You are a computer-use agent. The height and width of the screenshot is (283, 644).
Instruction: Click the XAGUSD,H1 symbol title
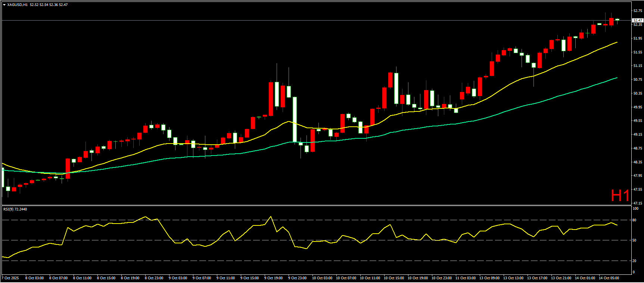(x=17, y=5)
